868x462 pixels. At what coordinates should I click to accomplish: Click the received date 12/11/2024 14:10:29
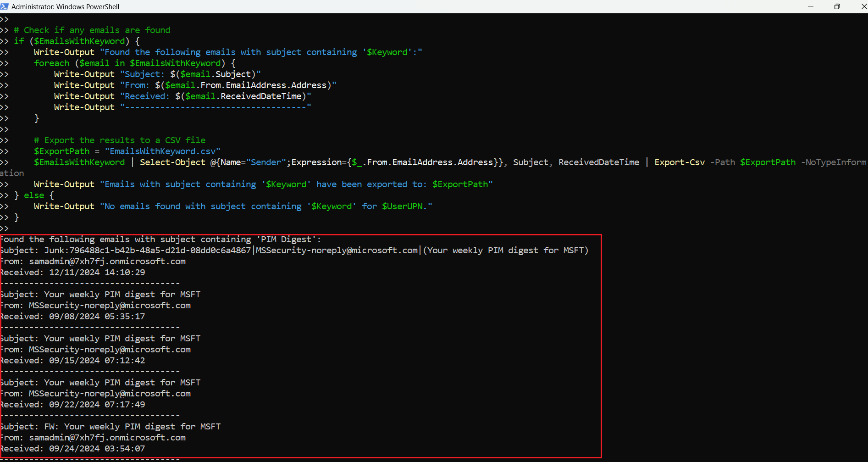(97, 273)
